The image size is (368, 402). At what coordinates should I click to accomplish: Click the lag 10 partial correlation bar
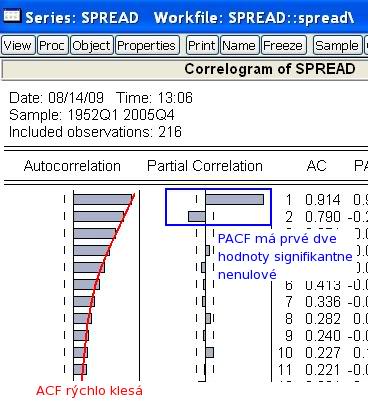(x=209, y=353)
